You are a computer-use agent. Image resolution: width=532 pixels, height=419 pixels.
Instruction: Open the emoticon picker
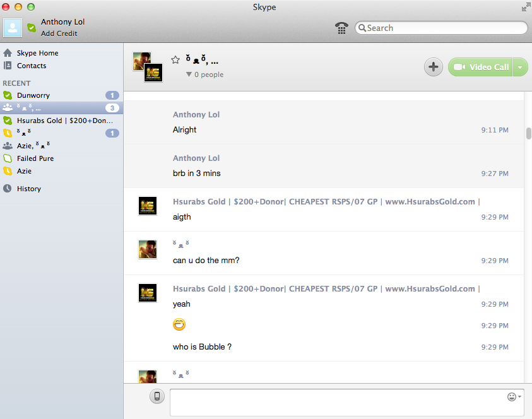tap(514, 397)
